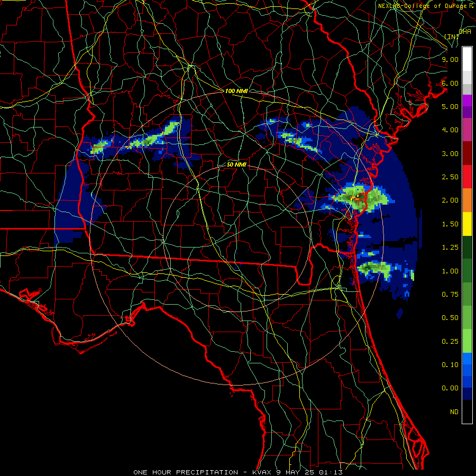This screenshot has width=476, height=476.
Task: Click the '0.50' legend label
Action: (x=450, y=318)
